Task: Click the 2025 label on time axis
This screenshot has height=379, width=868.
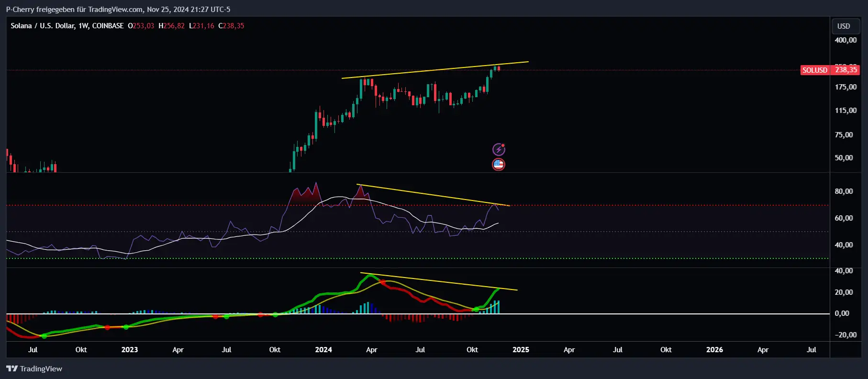Action: coord(521,350)
